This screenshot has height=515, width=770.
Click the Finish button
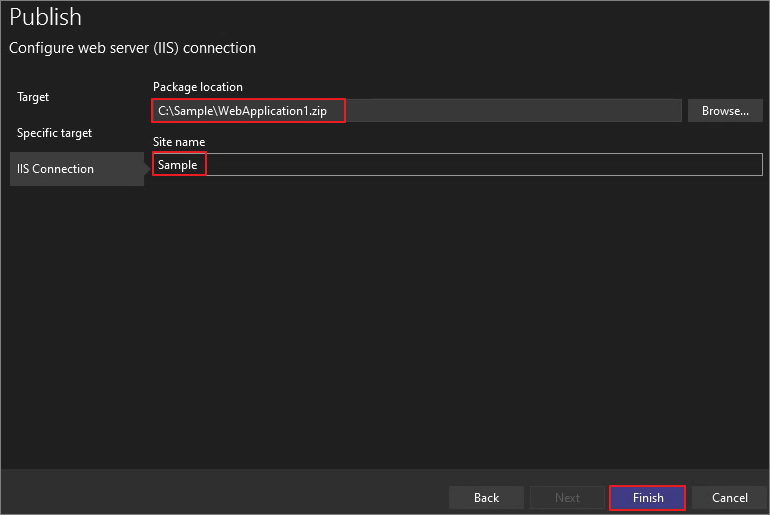point(647,497)
